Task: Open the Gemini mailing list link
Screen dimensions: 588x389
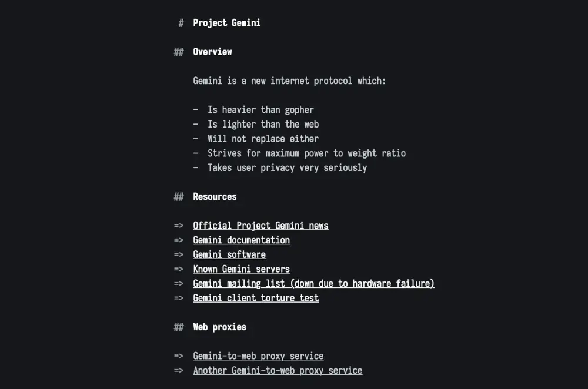Action: point(313,283)
